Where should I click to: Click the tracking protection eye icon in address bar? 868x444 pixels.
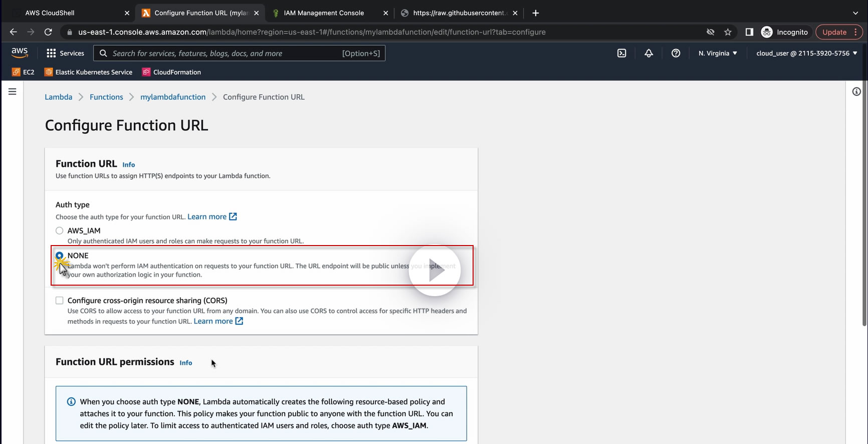710,32
